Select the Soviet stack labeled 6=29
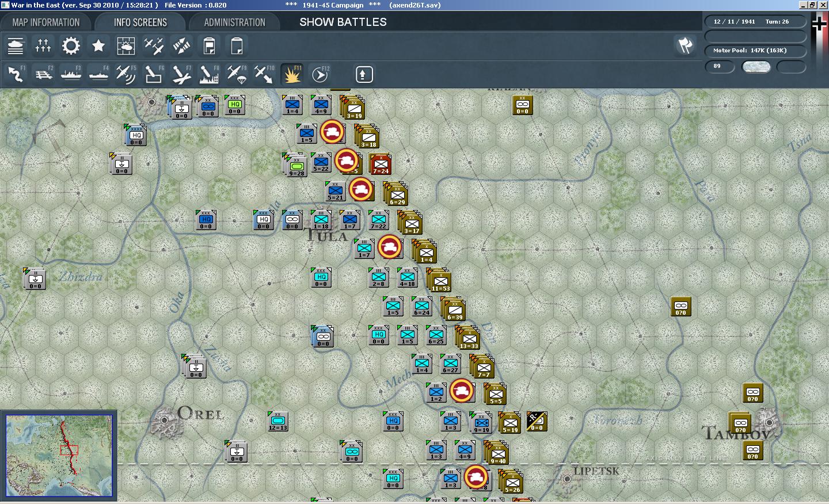 point(396,194)
